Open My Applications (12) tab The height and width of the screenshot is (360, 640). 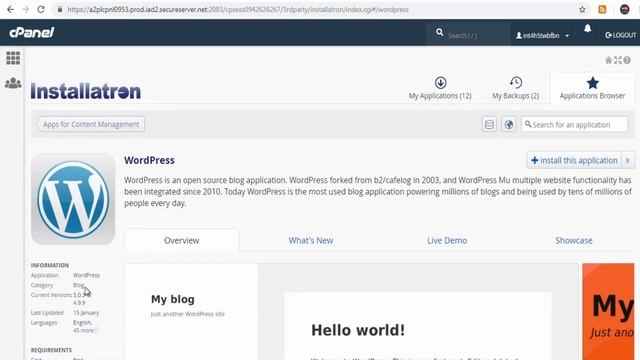pos(440,88)
